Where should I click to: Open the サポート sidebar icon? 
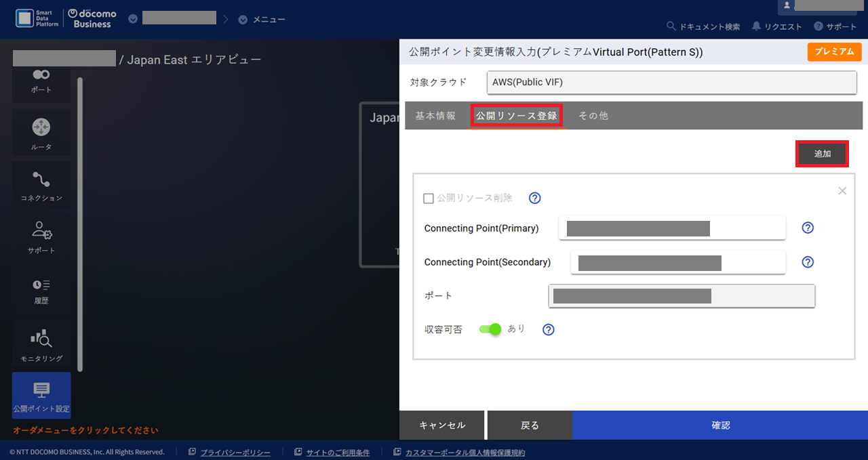click(41, 237)
